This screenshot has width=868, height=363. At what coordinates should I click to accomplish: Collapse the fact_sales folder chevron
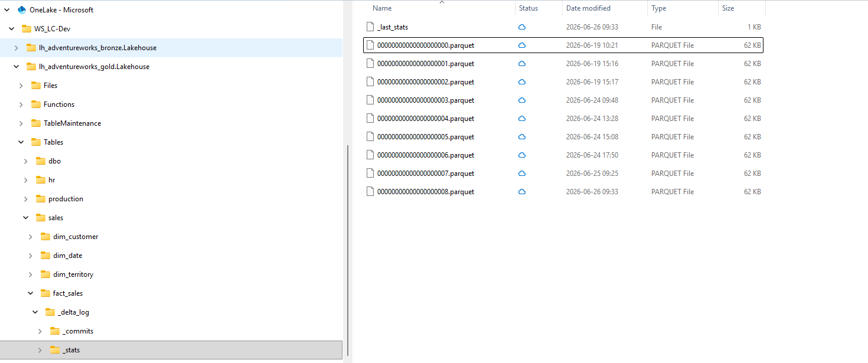31,293
